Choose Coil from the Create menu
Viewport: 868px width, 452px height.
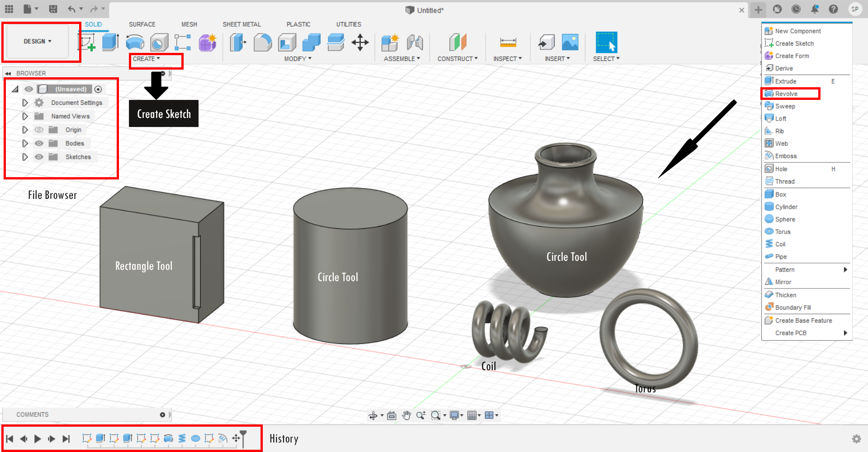pos(806,244)
